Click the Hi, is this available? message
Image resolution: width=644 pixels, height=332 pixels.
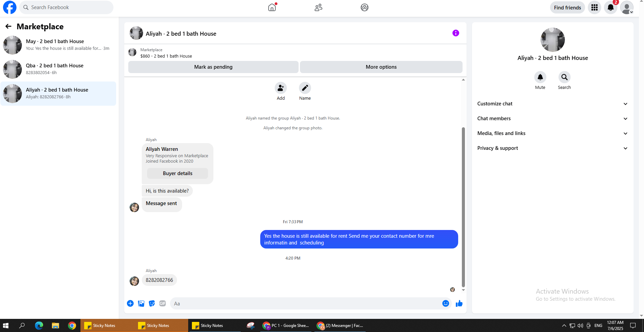click(x=167, y=191)
